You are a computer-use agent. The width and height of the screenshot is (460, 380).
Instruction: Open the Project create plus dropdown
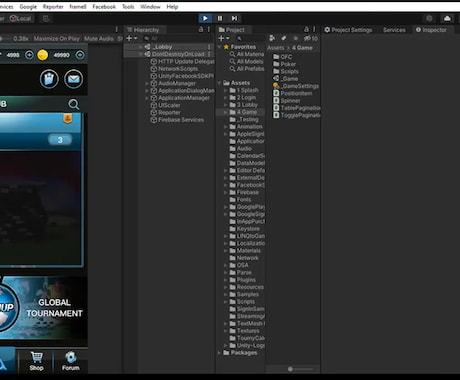[224, 39]
